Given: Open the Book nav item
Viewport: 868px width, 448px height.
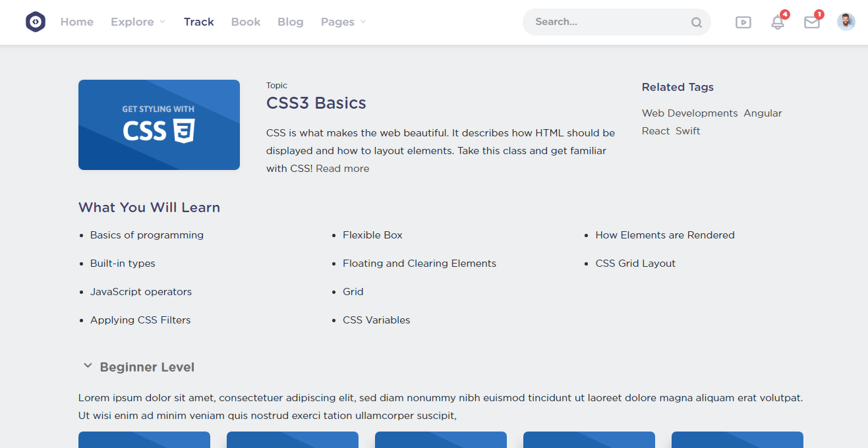Looking at the screenshot, I should (x=246, y=22).
